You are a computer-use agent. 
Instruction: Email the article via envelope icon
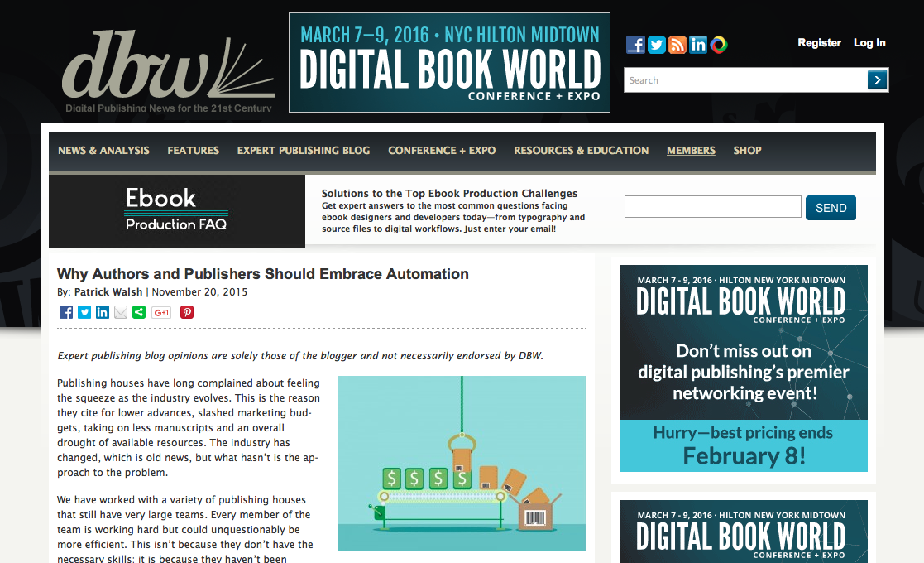(121, 312)
